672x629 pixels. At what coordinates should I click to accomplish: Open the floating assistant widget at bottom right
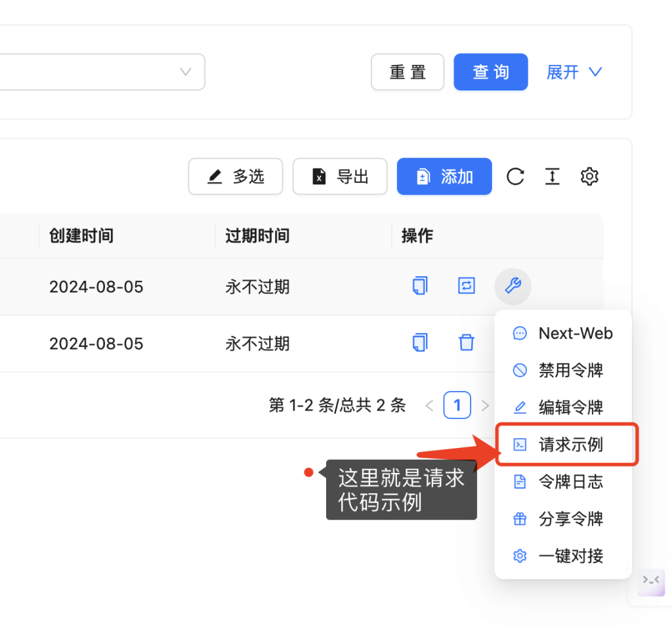coord(650,582)
